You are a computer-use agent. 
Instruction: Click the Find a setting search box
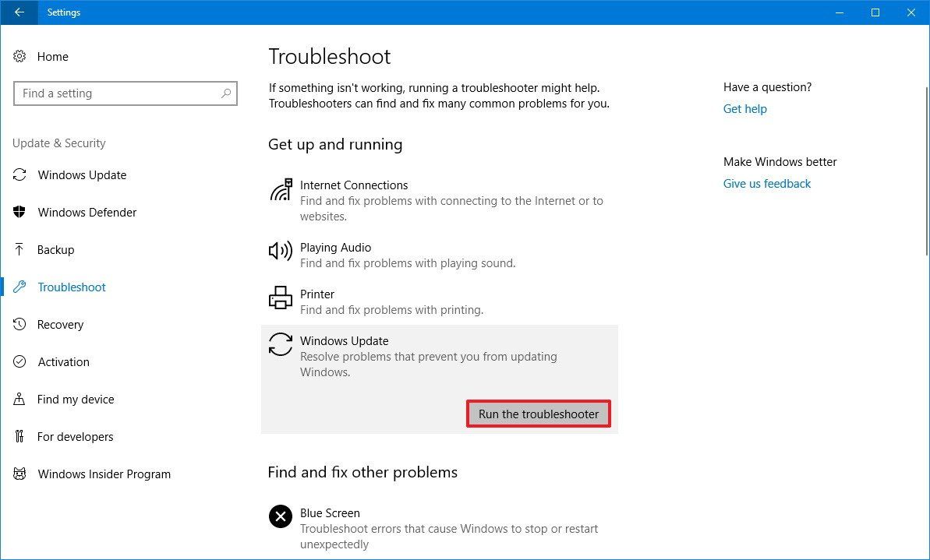pyautogui.click(x=125, y=93)
